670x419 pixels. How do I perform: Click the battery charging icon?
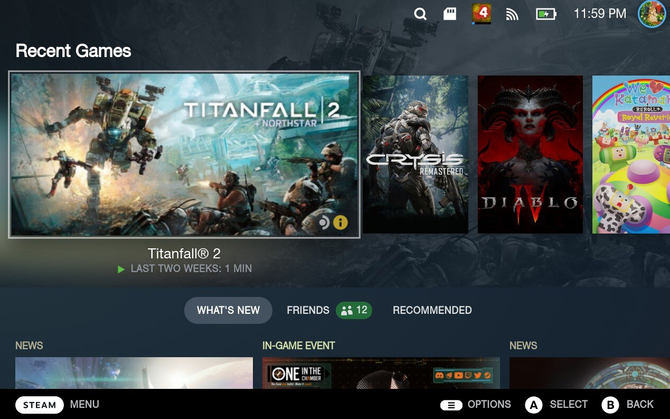point(546,14)
